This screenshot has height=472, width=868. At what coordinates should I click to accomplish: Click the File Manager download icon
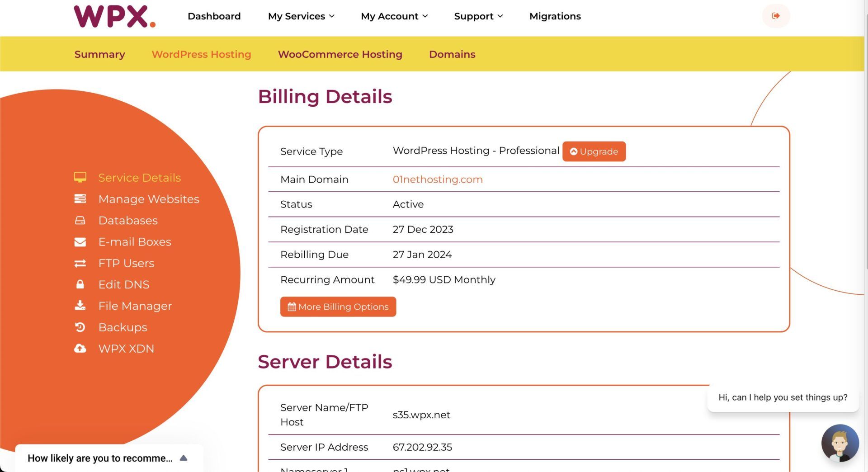(x=80, y=306)
